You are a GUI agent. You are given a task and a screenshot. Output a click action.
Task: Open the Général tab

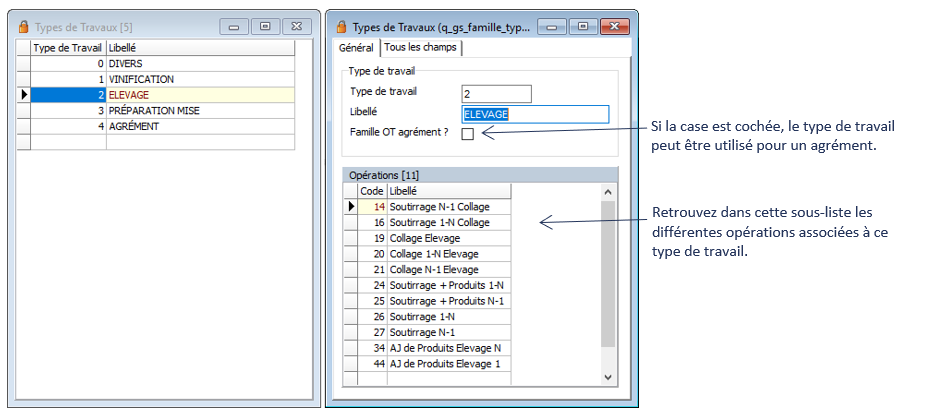coord(356,47)
